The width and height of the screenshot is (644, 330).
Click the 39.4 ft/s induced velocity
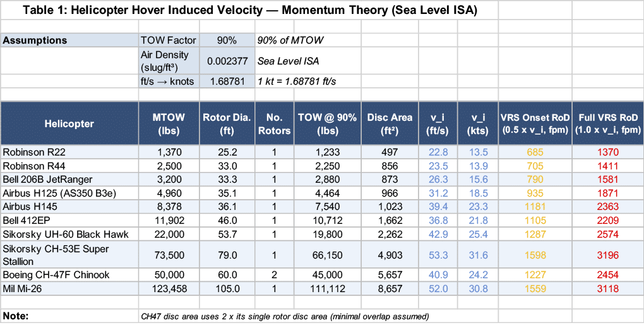(x=438, y=206)
